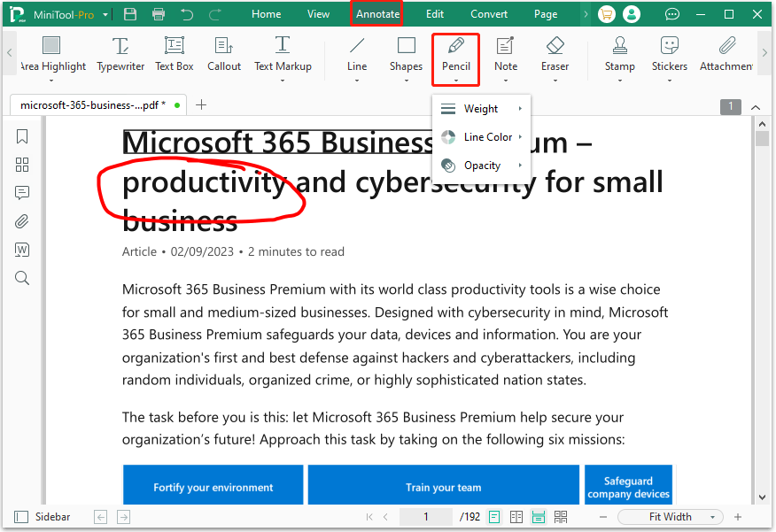776x532 pixels.
Task: Switch to two-page view mode
Action: coord(516,517)
